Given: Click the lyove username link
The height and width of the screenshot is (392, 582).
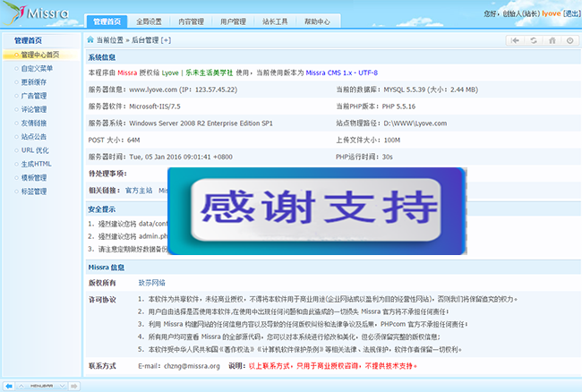Looking at the screenshot, I should pos(552,13).
